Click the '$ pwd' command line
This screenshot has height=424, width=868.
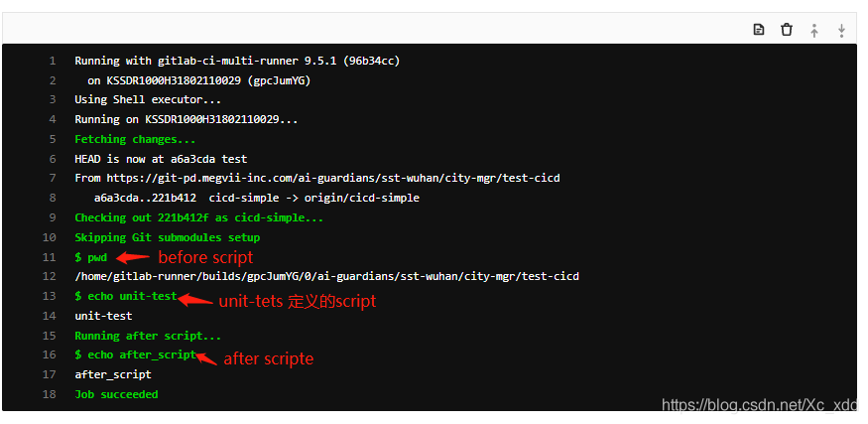coord(91,258)
